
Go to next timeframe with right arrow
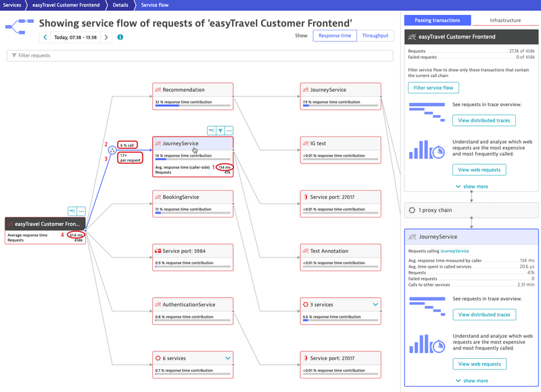click(106, 37)
